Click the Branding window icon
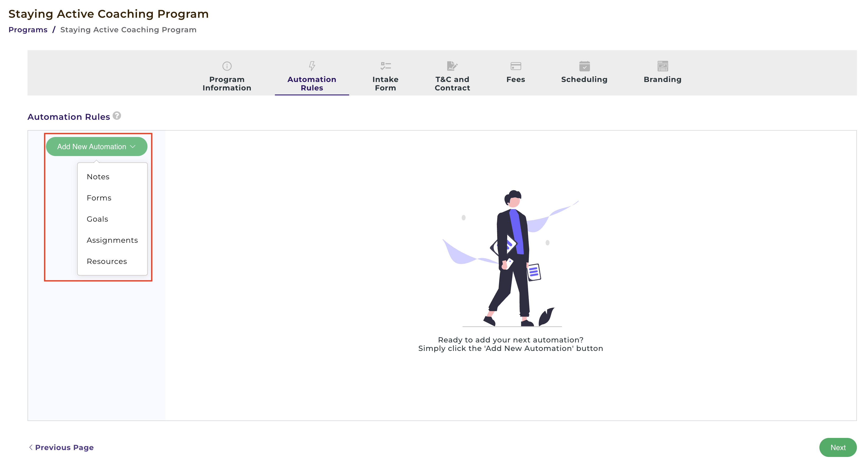 coord(662,66)
